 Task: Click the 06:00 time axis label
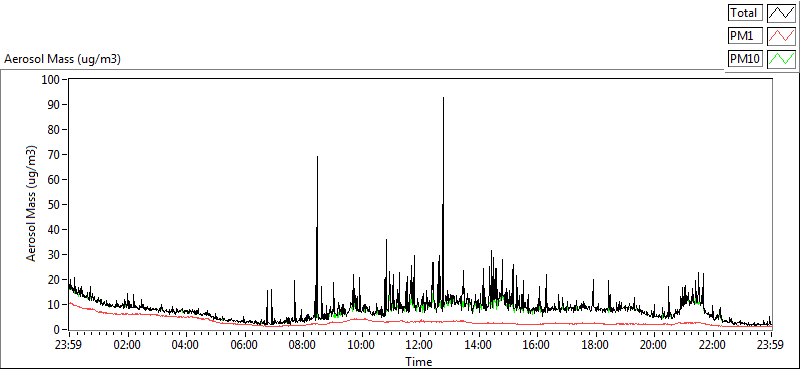[244, 344]
